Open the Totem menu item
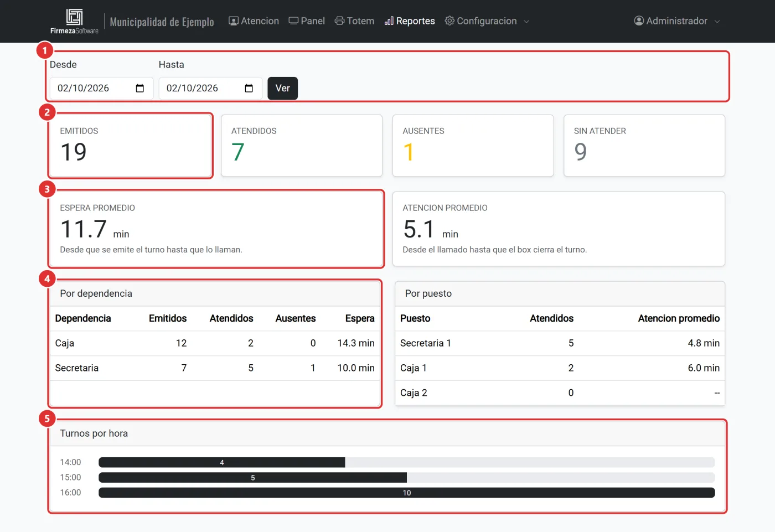Image resolution: width=775 pixels, height=532 pixels. coord(354,21)
